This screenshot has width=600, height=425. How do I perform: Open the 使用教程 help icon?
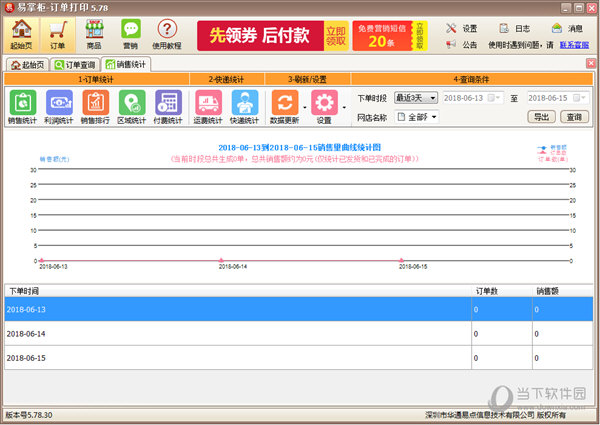point(167,35)
